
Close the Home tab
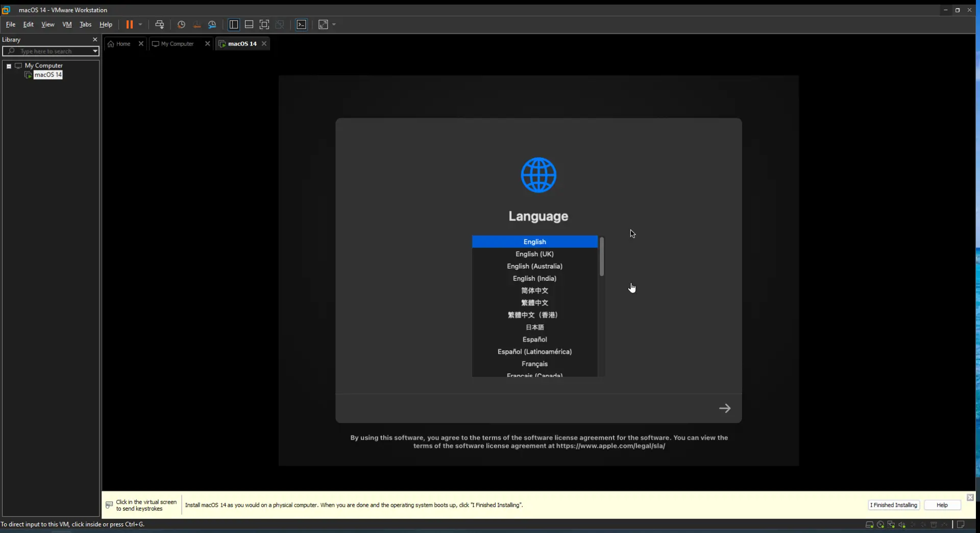(141, 44)
